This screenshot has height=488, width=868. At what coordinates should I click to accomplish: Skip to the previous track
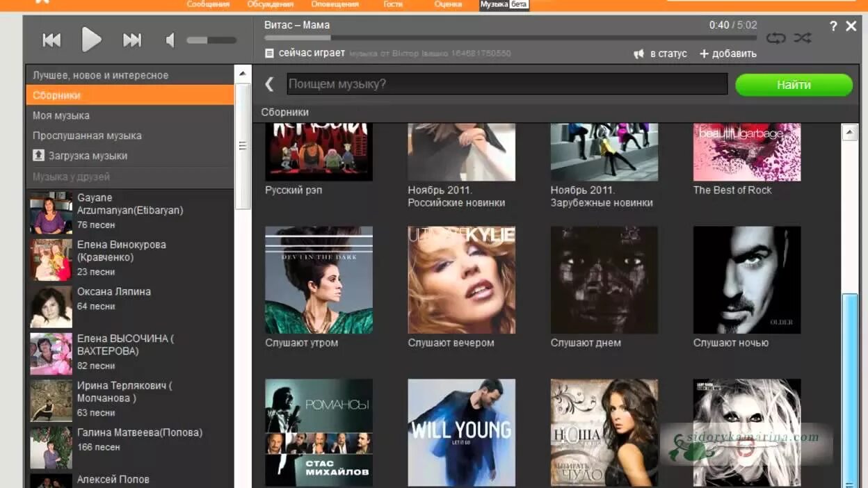tap(51, 40)
